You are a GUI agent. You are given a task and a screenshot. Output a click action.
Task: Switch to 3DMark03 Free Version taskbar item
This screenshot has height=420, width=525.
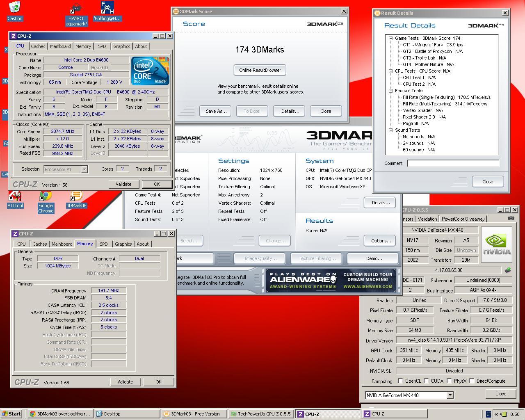[x=194, y=414]
